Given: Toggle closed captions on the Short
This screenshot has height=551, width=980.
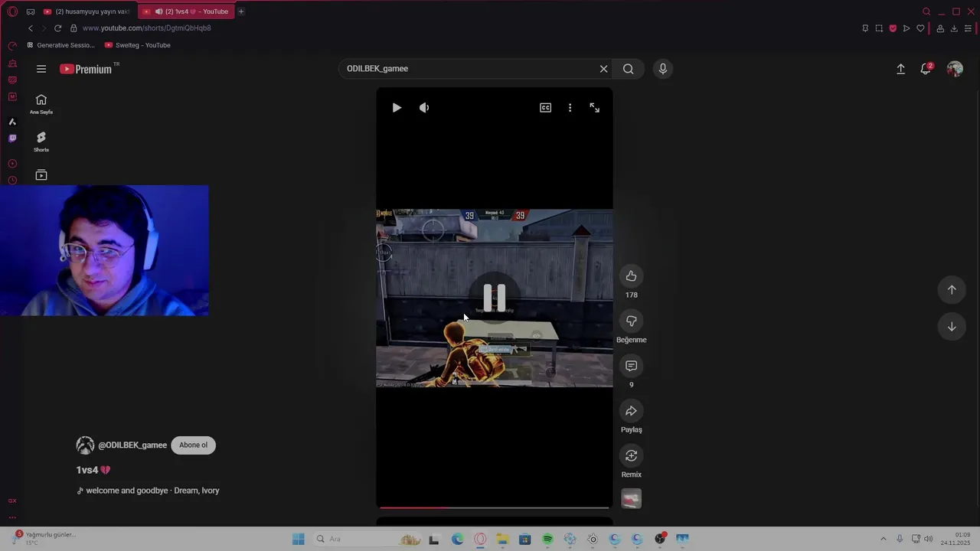Looking at the screenshot, I should (x=545, y=108).
